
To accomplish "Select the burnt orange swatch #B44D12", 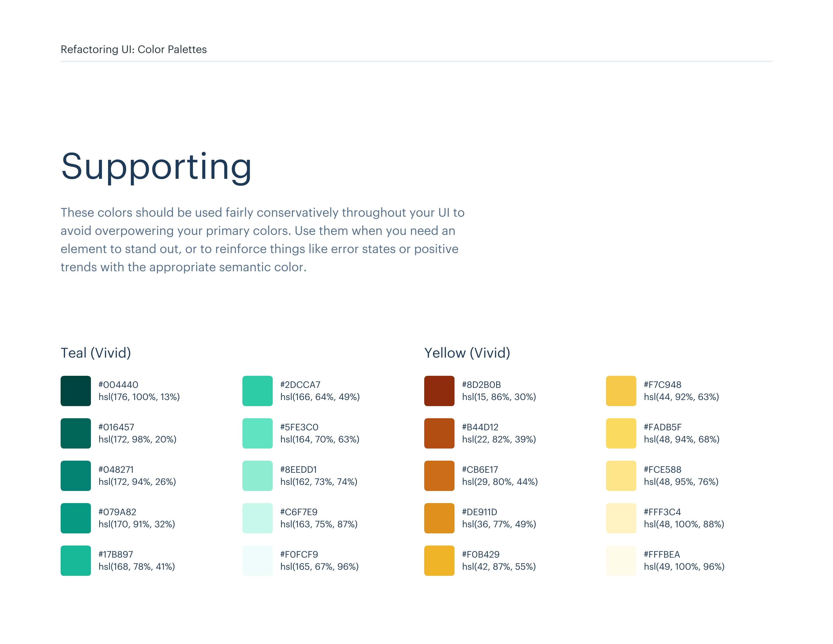I will pyautogui.click(x=439, y=433).
